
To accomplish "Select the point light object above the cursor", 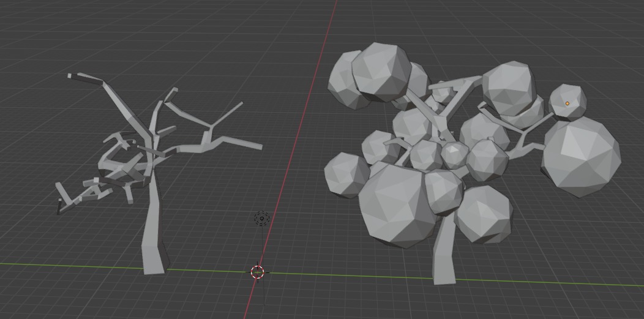I will tap(261, 219).
